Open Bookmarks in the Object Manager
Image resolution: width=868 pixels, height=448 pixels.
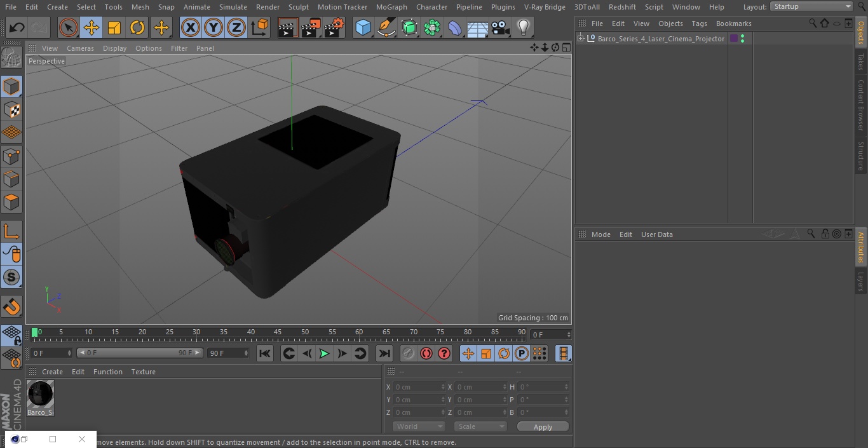click(x=733, y=24)
